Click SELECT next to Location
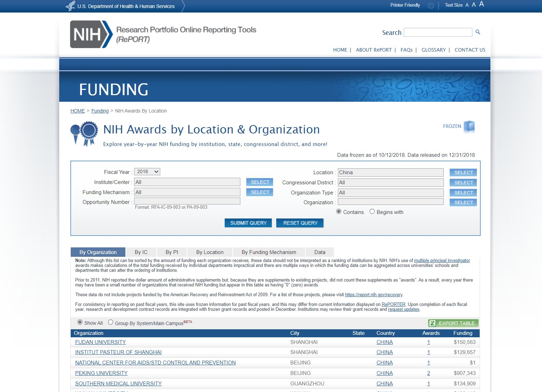Viewport: 542px width, 392px height. point(463,172)
